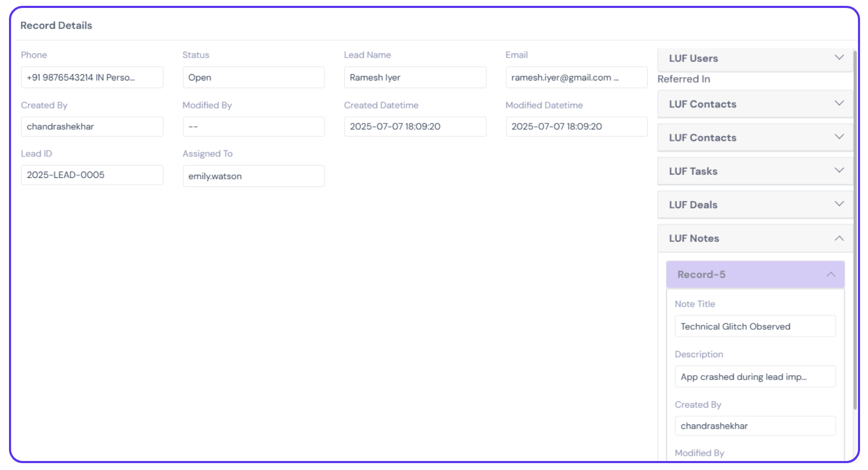Click the LUF Notes header label
868x470 pixels.
click(x=694, y=239)
